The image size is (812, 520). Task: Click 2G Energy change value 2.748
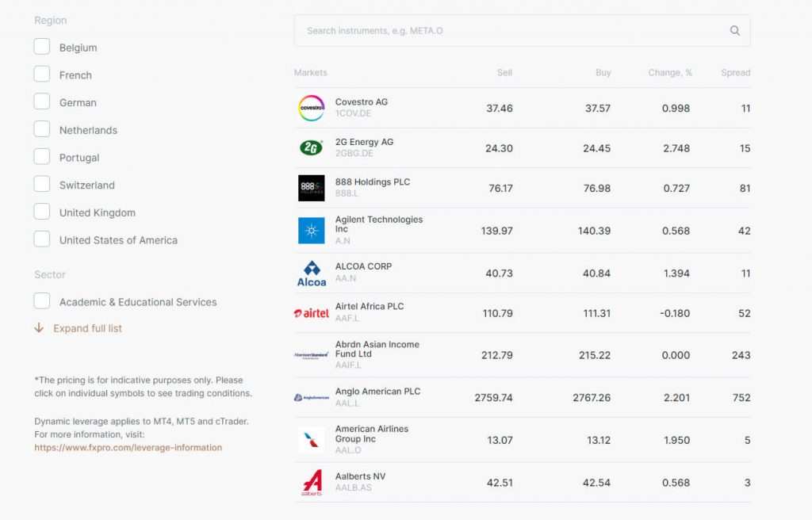tap(676, 148)
